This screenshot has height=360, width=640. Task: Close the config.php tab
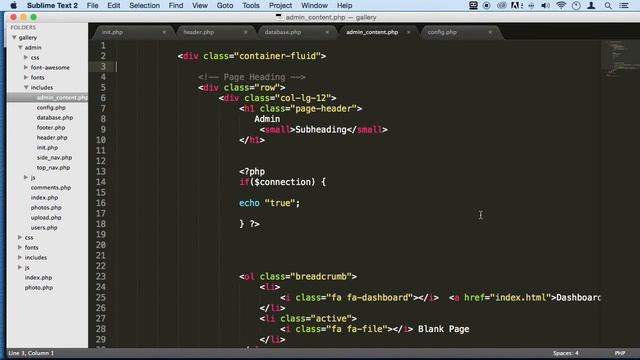pos(490,32)
